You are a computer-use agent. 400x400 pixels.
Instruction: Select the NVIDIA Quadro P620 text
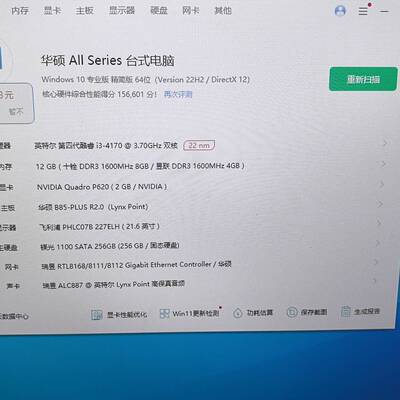point(102,187)
